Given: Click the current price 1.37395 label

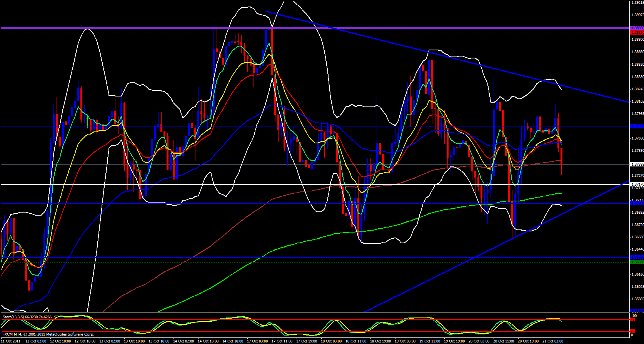Looking at the screenshot, I should [637, 165].
